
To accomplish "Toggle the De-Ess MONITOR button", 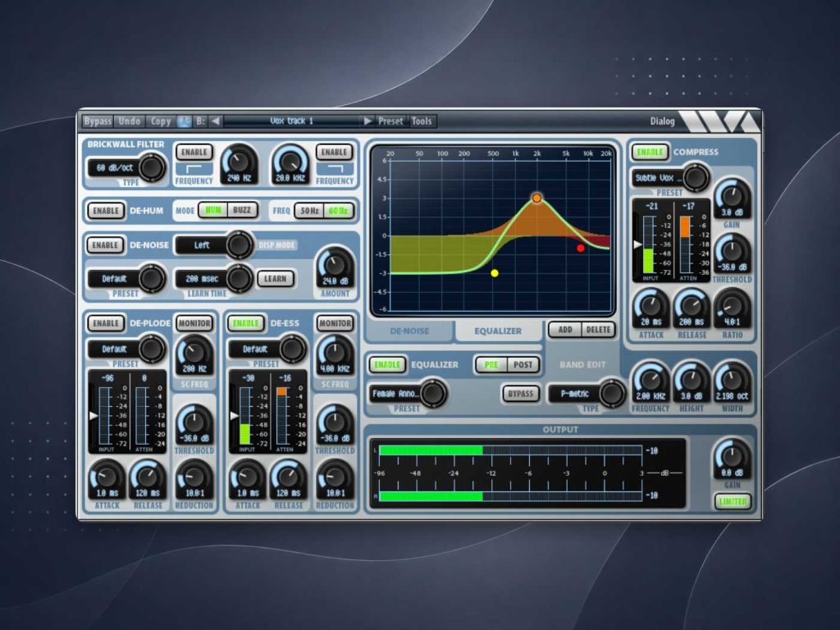I will (x=335, y=323).
